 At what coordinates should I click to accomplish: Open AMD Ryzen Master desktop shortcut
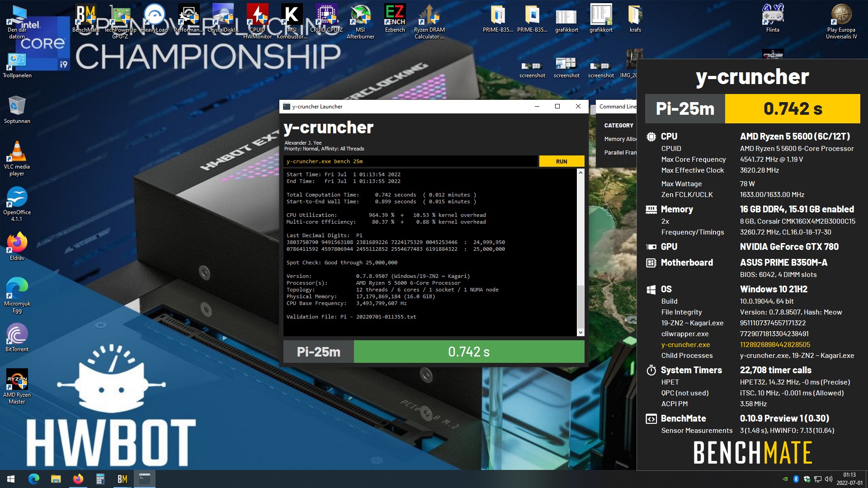[x=17, y=387]
